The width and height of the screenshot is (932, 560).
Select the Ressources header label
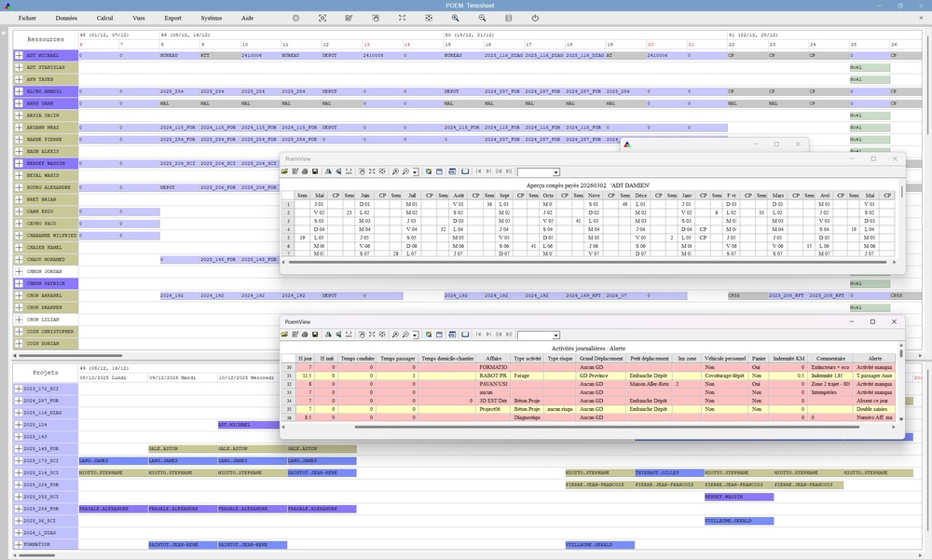[45, 39]
